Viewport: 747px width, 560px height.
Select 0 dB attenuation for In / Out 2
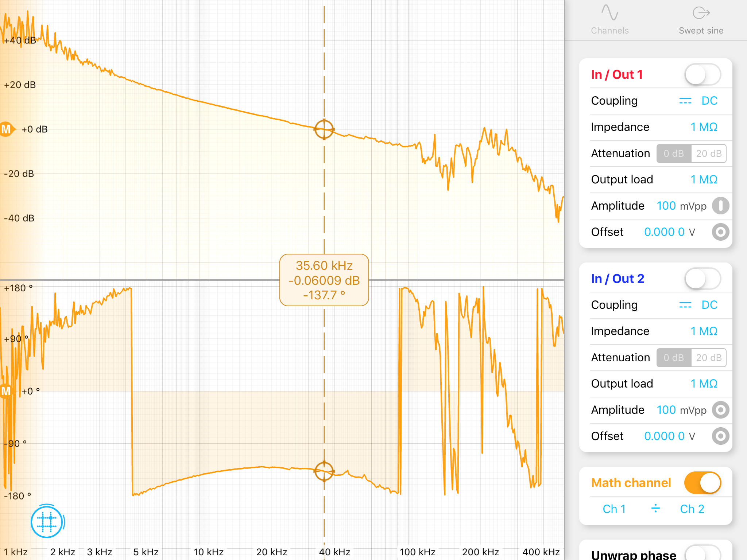[x=674, y=358]
